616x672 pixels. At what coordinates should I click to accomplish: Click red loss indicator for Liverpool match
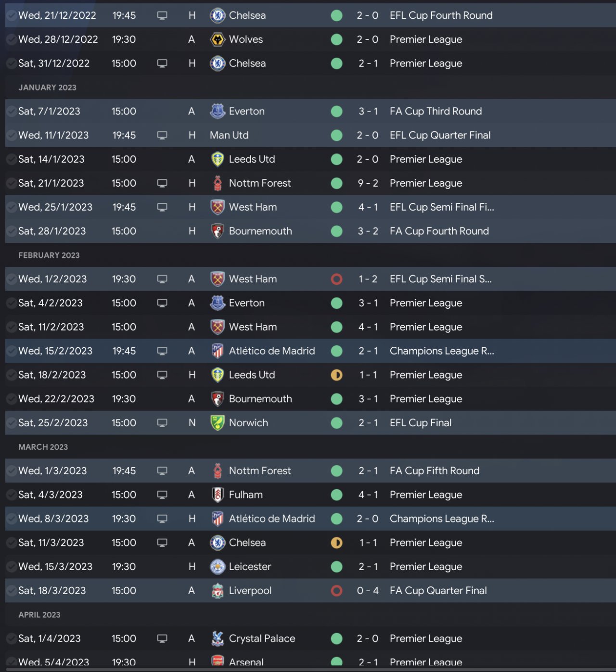pyautogui.click(x=337, y=591)
